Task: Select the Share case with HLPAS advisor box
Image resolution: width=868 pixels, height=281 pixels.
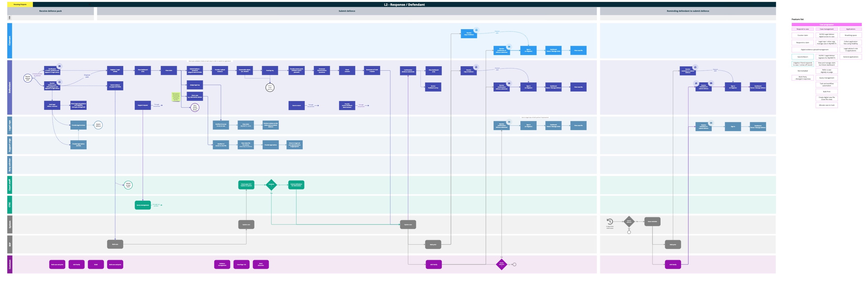Action: [195, 96]
